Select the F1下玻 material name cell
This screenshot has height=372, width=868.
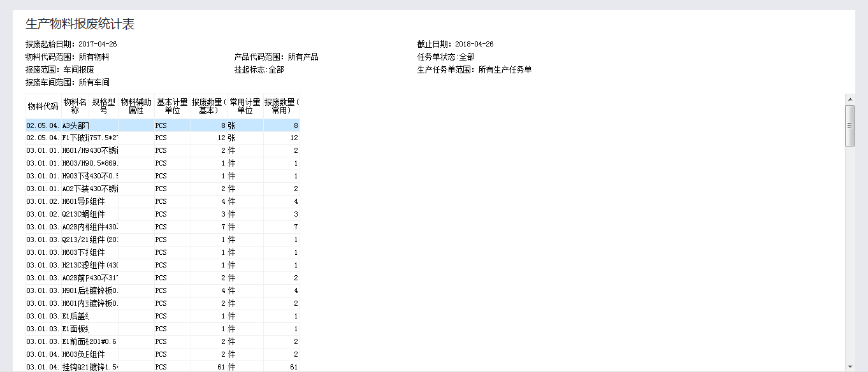75,138
